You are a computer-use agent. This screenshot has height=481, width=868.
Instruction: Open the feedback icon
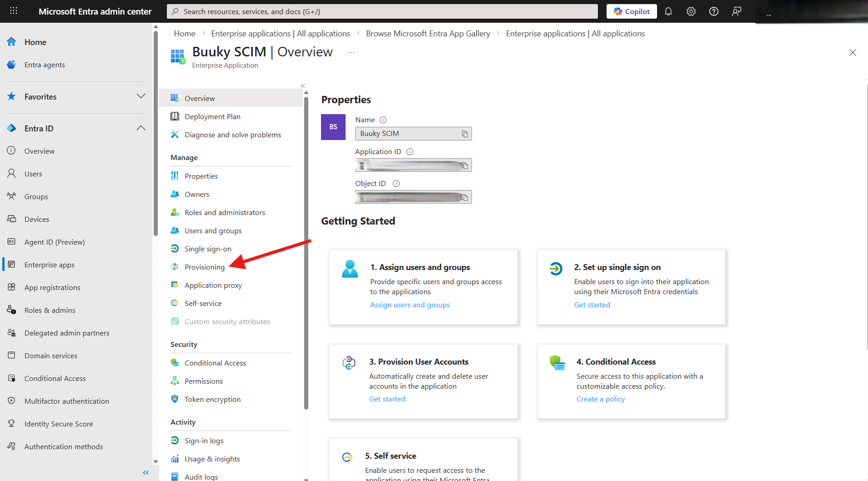point(737,11)
